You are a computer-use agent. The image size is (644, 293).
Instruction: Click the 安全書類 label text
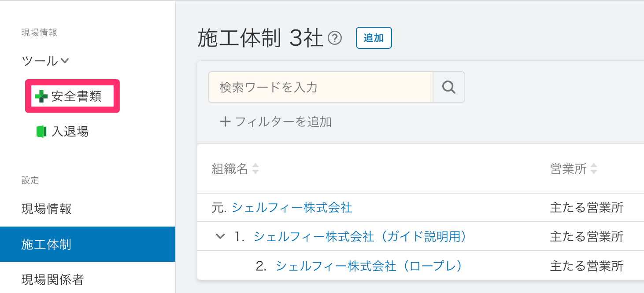tap(77, 96)
